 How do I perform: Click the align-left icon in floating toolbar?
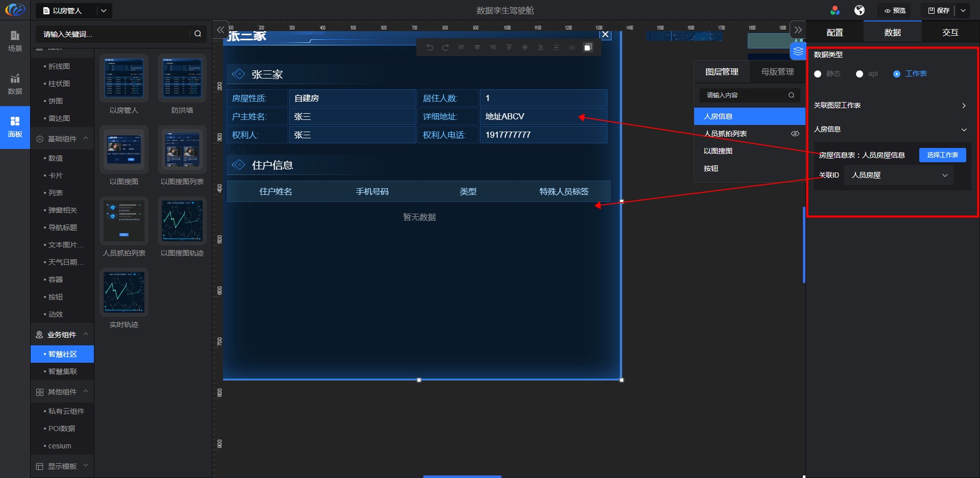tap(461, 47)
